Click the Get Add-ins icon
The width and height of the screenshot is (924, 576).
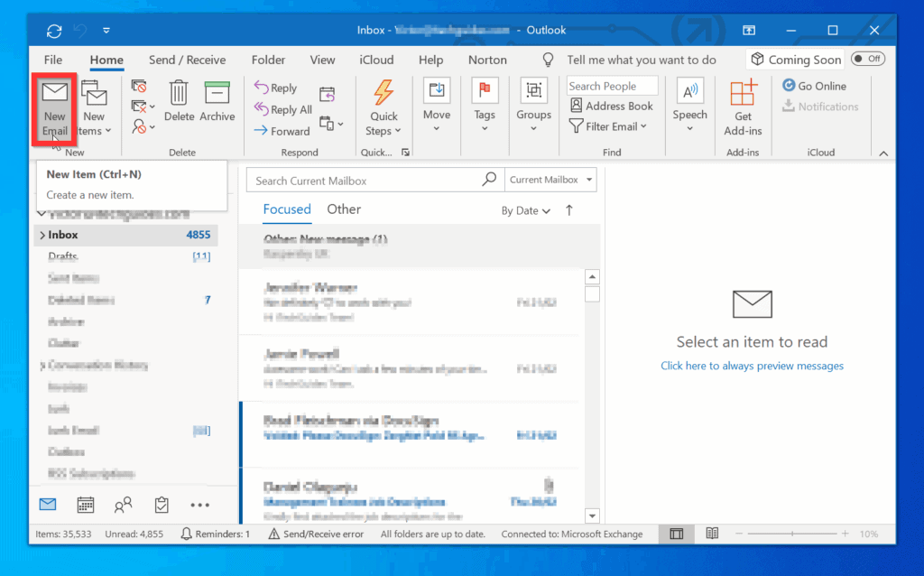click(744, 93)
